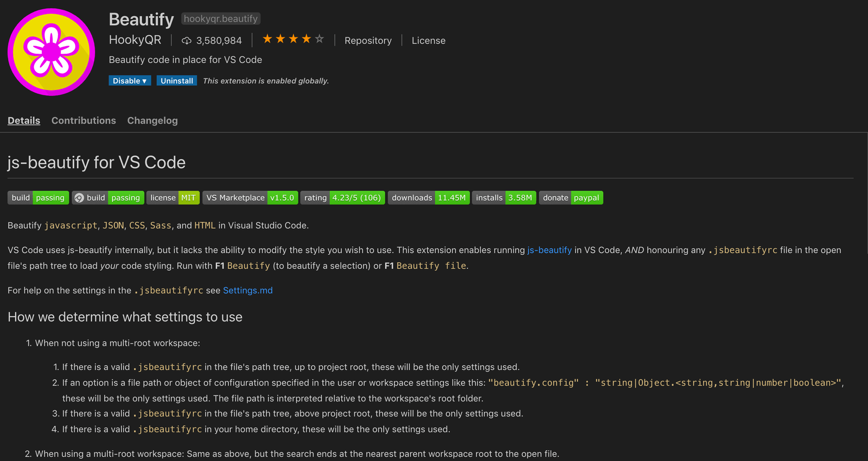Click the 'Beautify file' command text

click(431, 266)
